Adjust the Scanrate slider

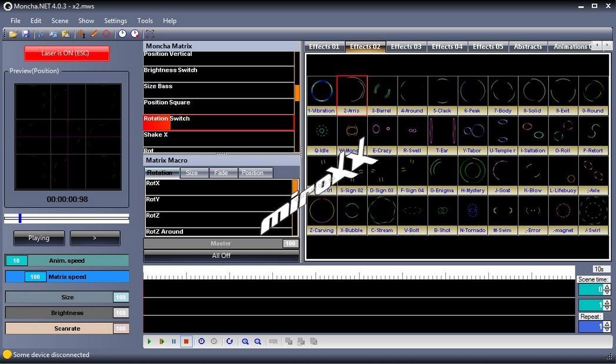[67, 329]
